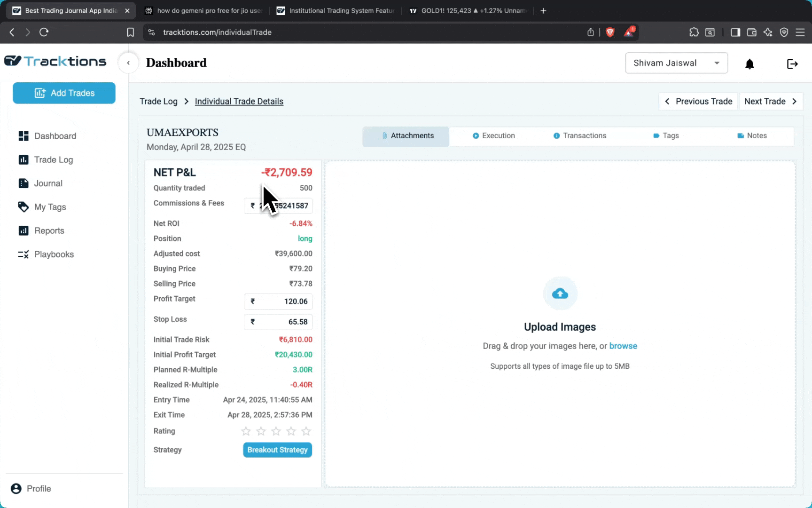Screen dimensions: 812x508
Task: Click the logout icon in header
Action: tap(792, 64)
